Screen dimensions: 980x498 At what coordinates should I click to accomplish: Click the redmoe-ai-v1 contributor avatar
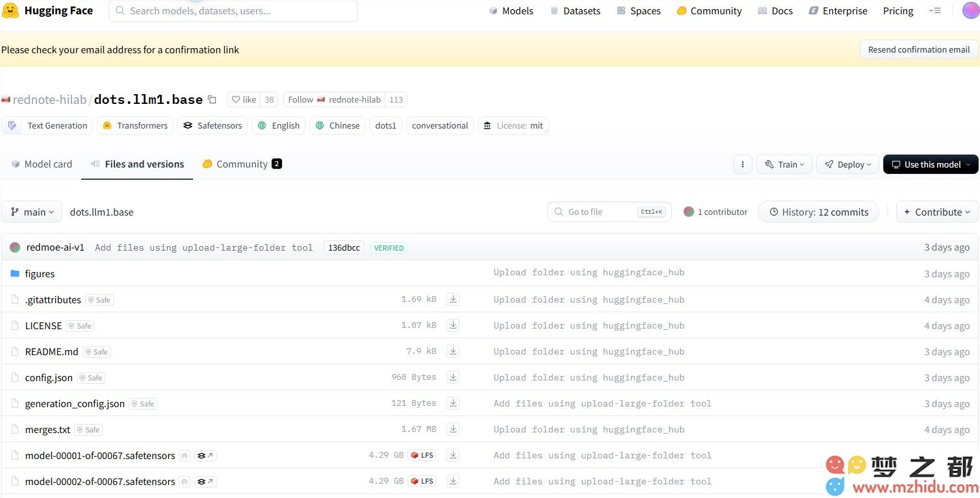click(15, 247)
